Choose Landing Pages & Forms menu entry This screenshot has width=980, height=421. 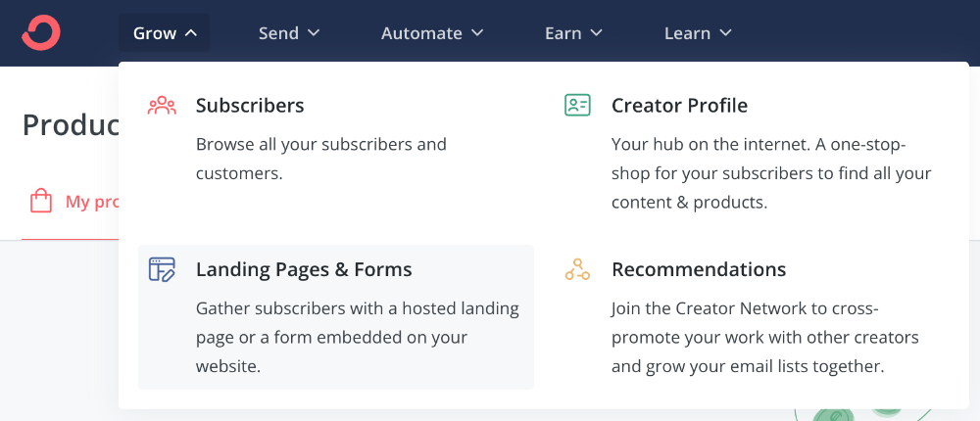304,269
